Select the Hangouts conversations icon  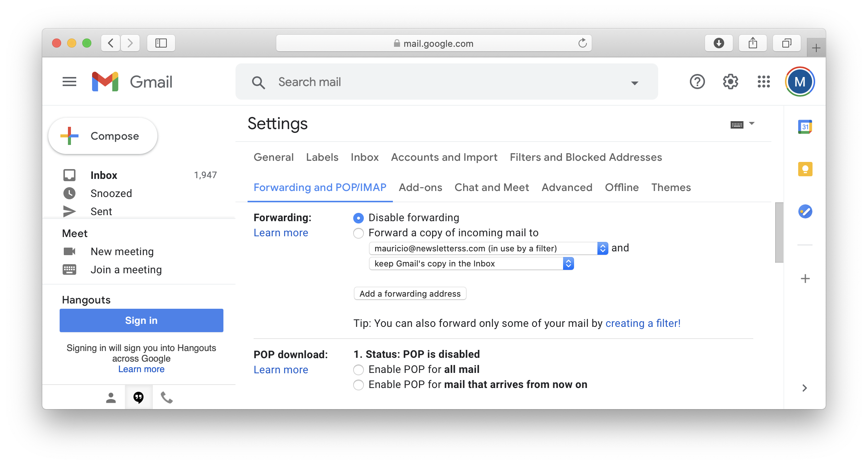click(x=139, y=397)
